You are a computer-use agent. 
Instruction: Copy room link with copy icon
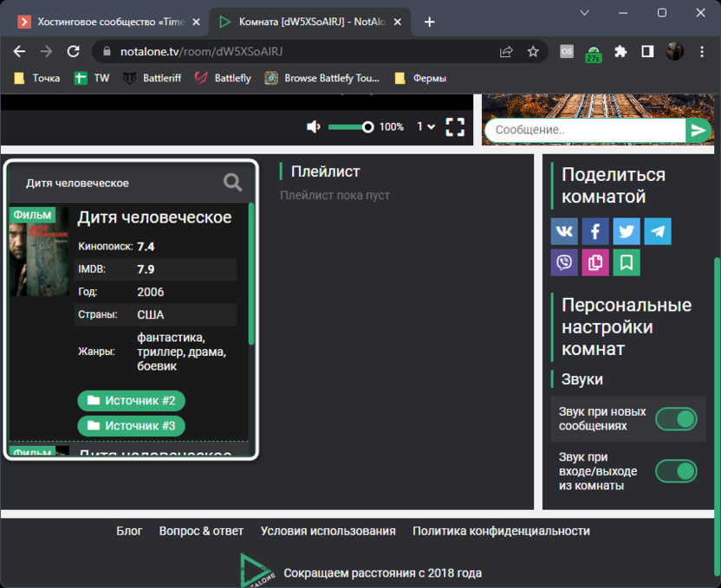595,262
